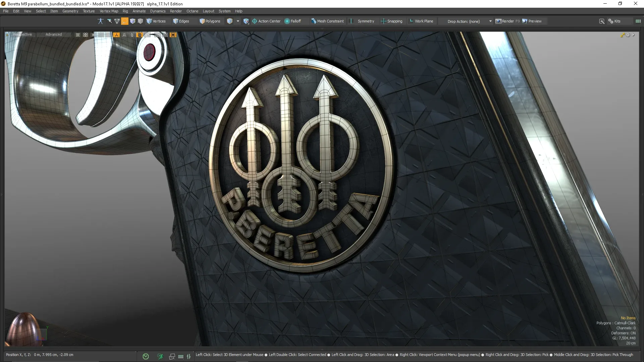The height and width of the screenshot is (362, 644).
Task: Click the four-circles viewport icon
Action: [86, 35]
